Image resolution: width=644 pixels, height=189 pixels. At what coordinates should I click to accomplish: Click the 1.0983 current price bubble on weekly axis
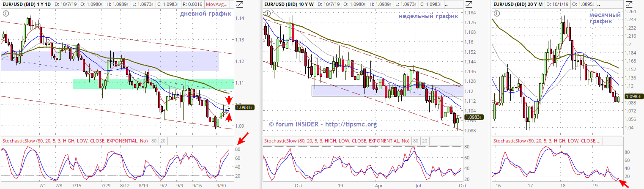474,117
